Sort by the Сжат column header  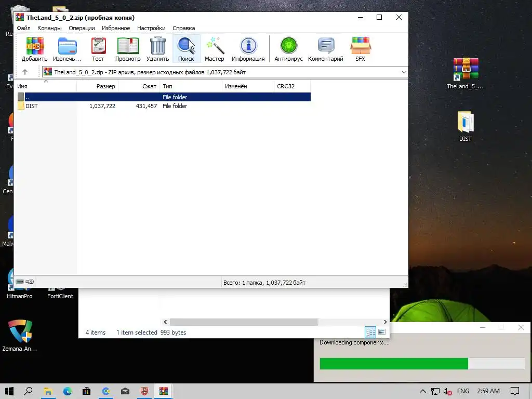(139, 86)
